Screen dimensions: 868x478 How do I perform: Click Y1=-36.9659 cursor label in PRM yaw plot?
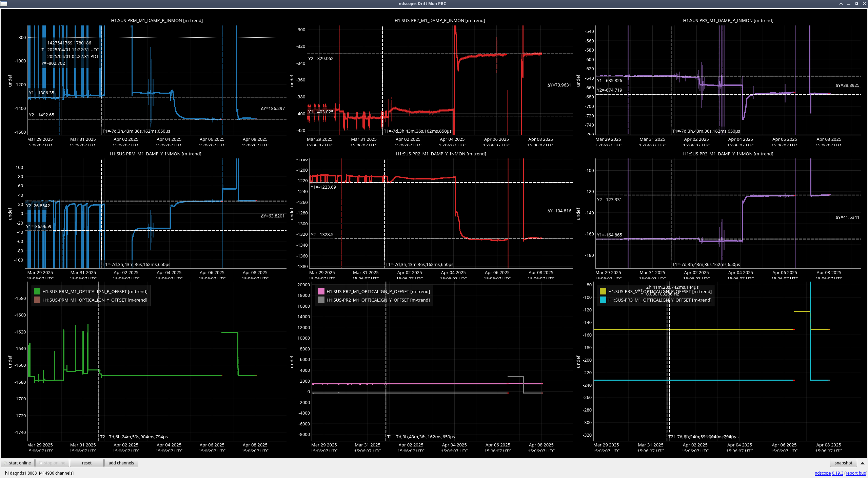pyautogui.click(x=39, y=226)
